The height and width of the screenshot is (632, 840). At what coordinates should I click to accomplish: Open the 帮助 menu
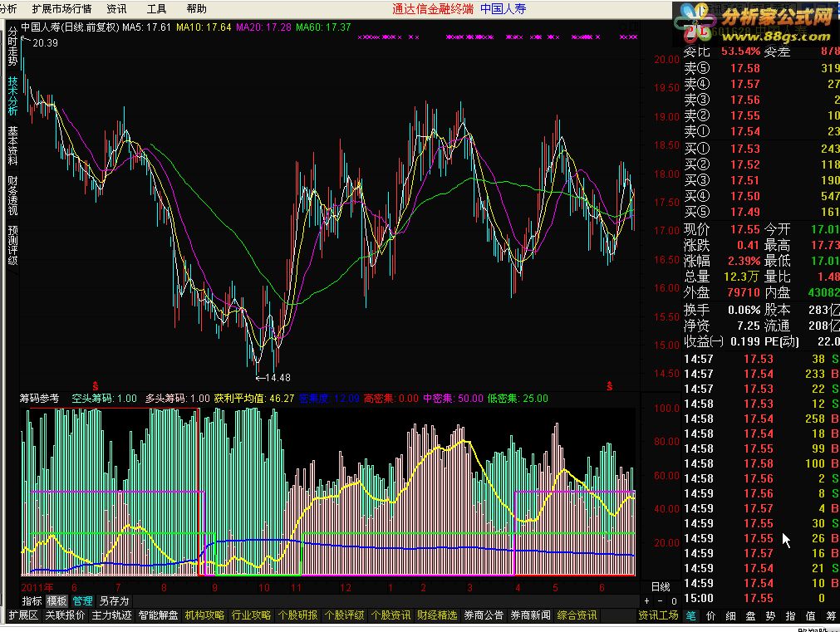click(x=197, y=9)
